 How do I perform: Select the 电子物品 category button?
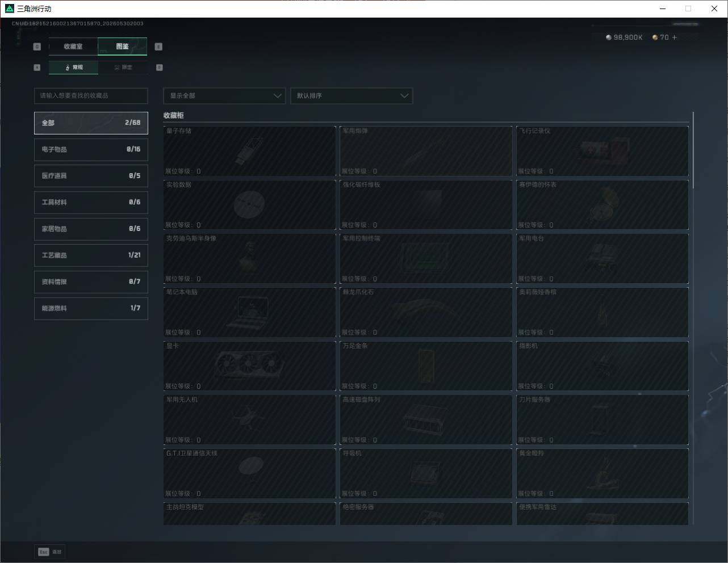pos(91,149)
